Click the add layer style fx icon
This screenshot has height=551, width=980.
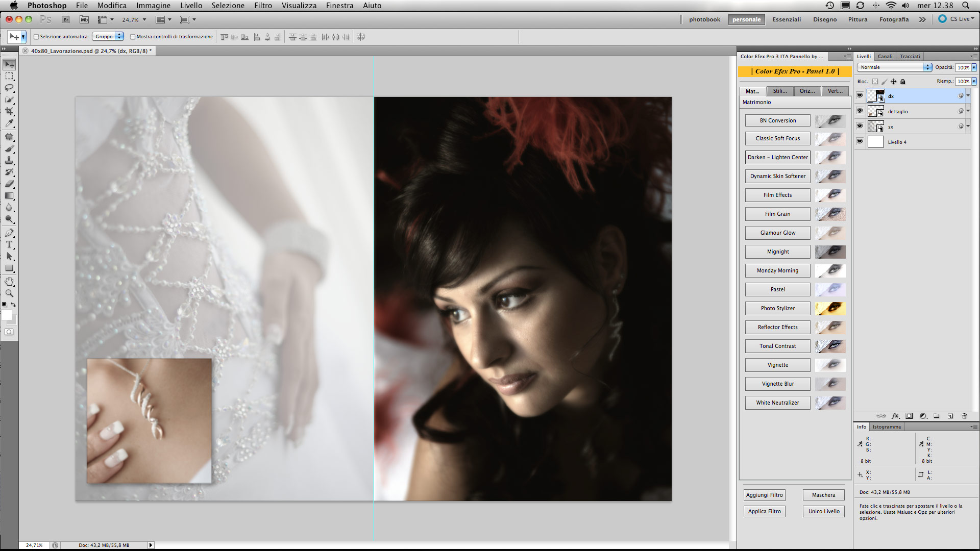tap(895, 416)
